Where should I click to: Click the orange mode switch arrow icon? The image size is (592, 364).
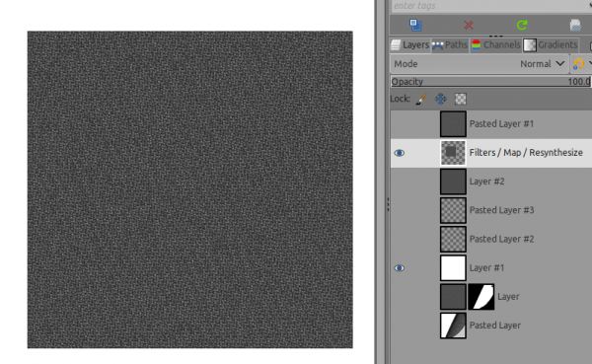tap(578, 64)
